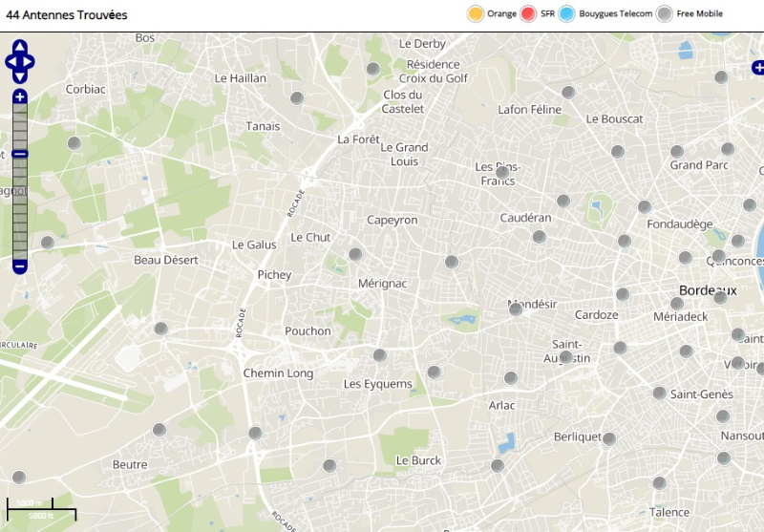Toggle the Orange operator filter
This screenshot has height=532, width=764.
475,13
